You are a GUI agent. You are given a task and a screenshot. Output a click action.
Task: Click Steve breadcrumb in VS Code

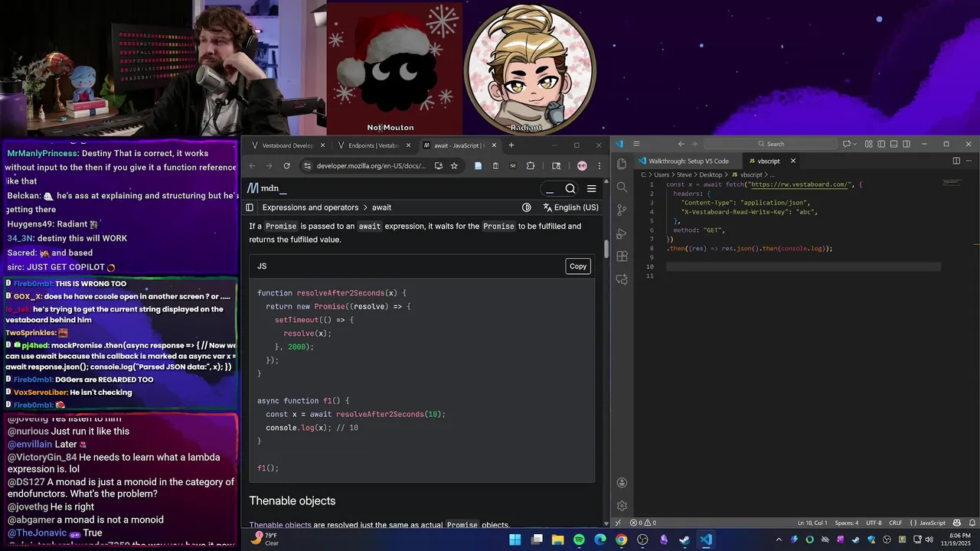click(x=684, y=174)
